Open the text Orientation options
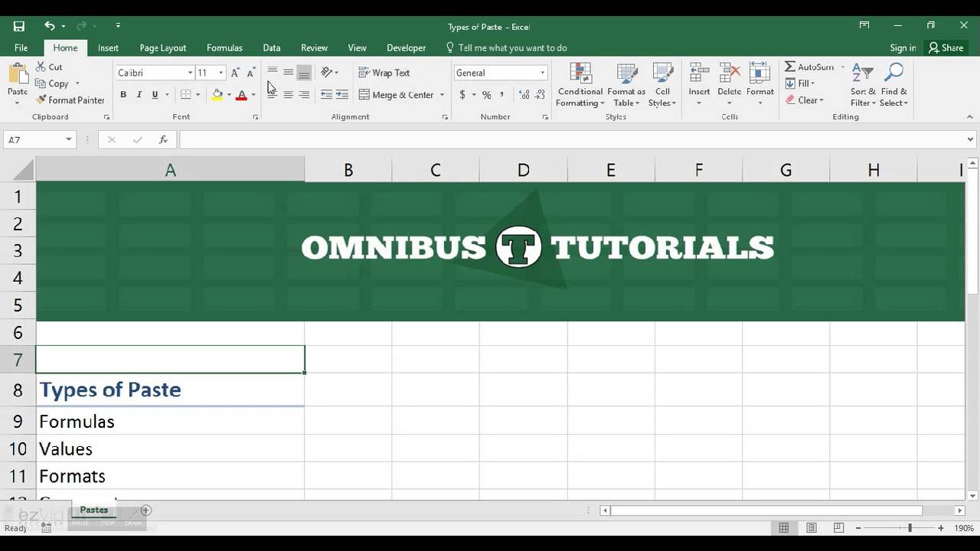This screenshot has width=980, height=551. [x=329, y=73]
